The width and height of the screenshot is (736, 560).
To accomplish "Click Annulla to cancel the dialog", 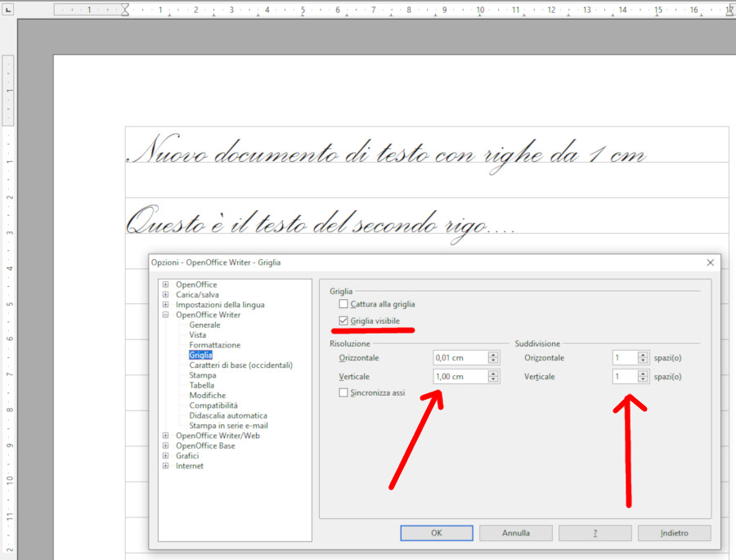I will (515, 533).
